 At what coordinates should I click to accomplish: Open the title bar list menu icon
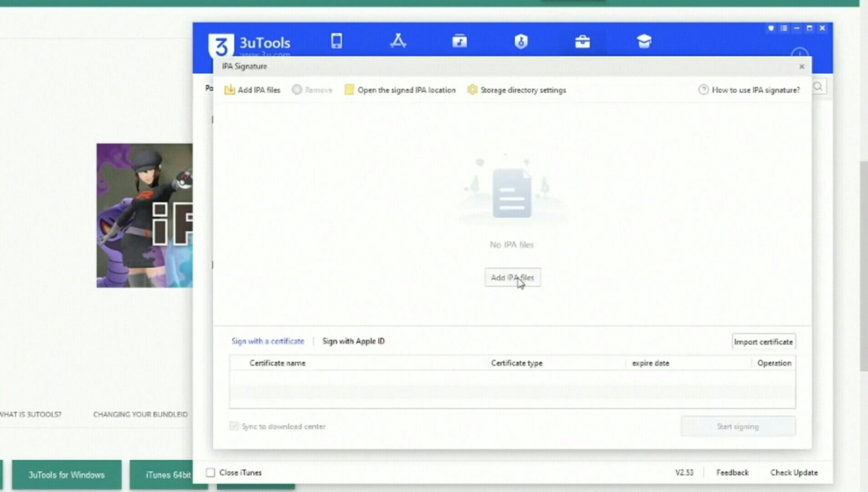(784, 28)
